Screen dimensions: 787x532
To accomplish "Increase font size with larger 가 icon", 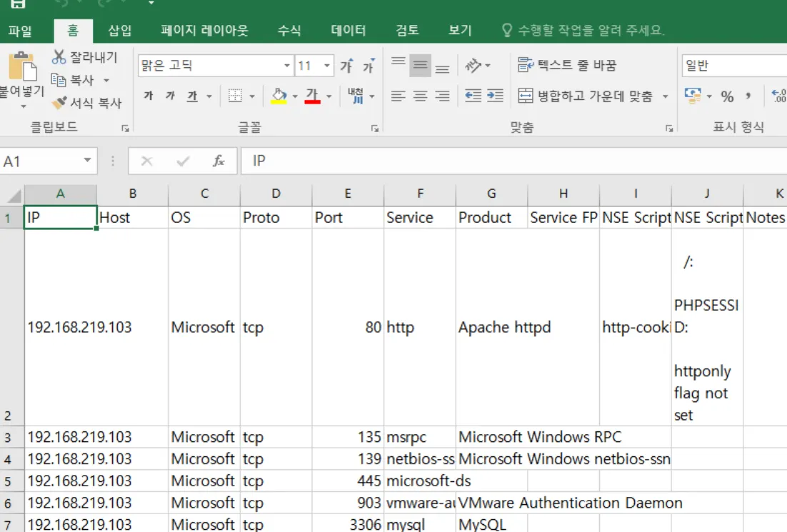I will [347, 66].
